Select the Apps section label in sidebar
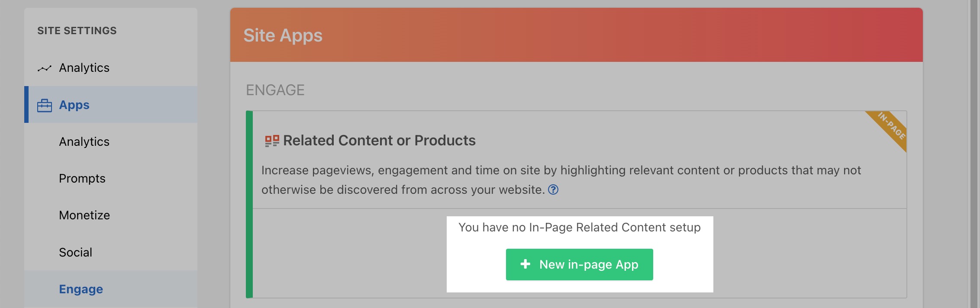This screenshot has width=980, height=308. coord(74,105)
